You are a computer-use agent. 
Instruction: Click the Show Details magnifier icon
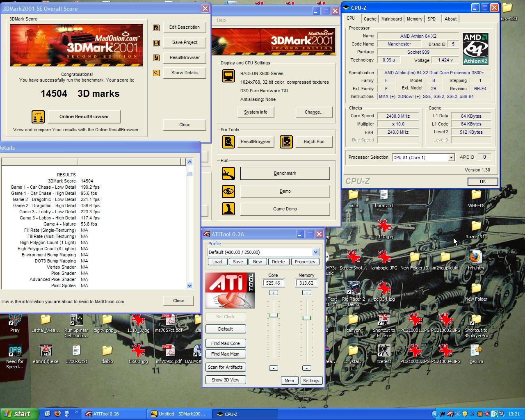pyautogui.click(x=156, y=73)
